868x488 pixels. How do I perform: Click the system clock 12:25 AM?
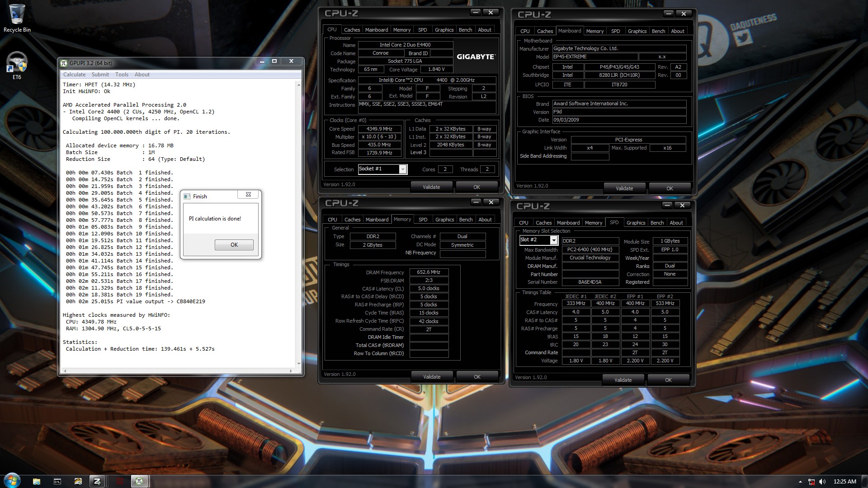click(844, 482)
